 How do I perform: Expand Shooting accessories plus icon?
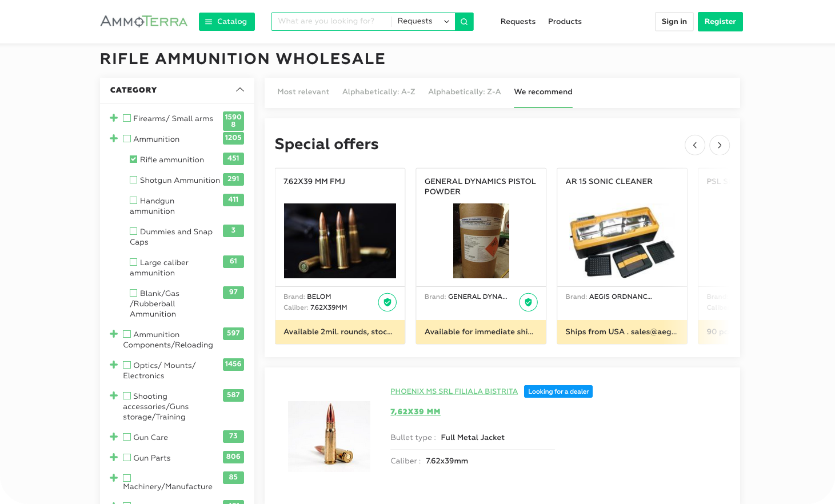(x=114, y=395)
